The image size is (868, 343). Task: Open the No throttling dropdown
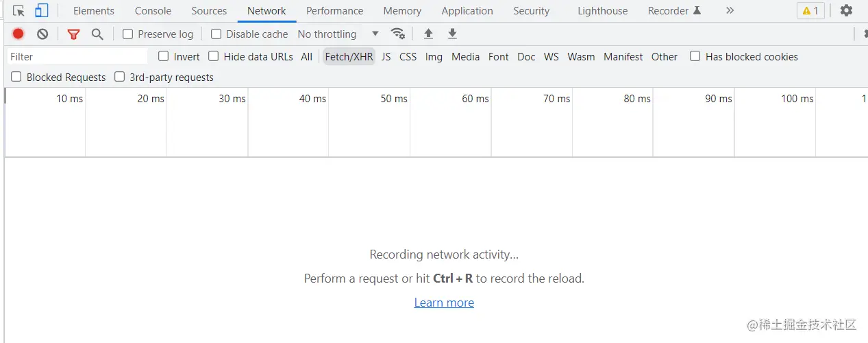tap(338, 34)
